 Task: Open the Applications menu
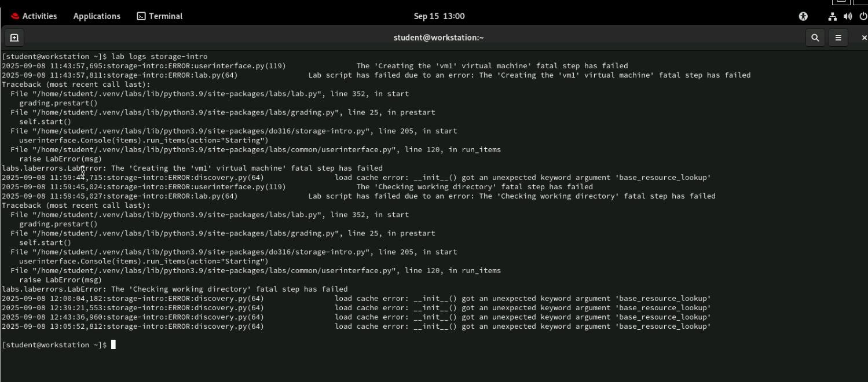coord(97,16)
